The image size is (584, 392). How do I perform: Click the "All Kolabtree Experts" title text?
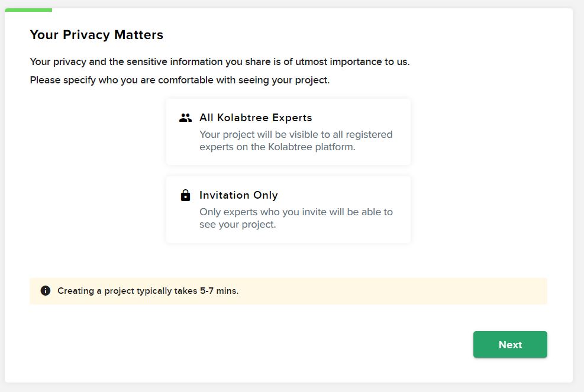click(256, 118)
